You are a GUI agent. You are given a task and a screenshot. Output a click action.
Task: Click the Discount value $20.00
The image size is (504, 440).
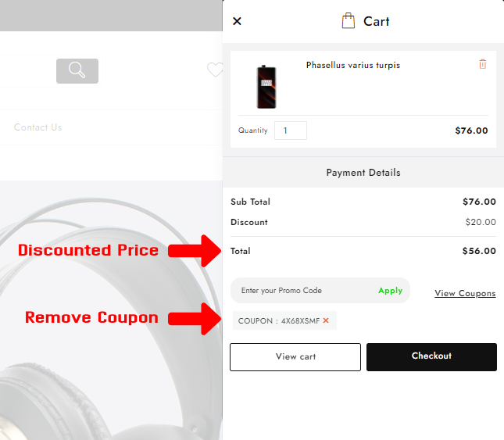tap(480, 223)
